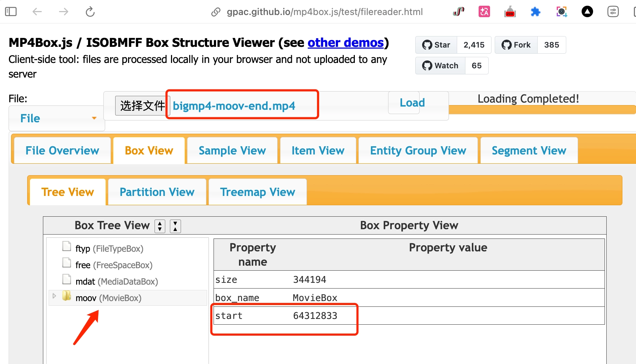Reload the page with the refresh icon

90,12
